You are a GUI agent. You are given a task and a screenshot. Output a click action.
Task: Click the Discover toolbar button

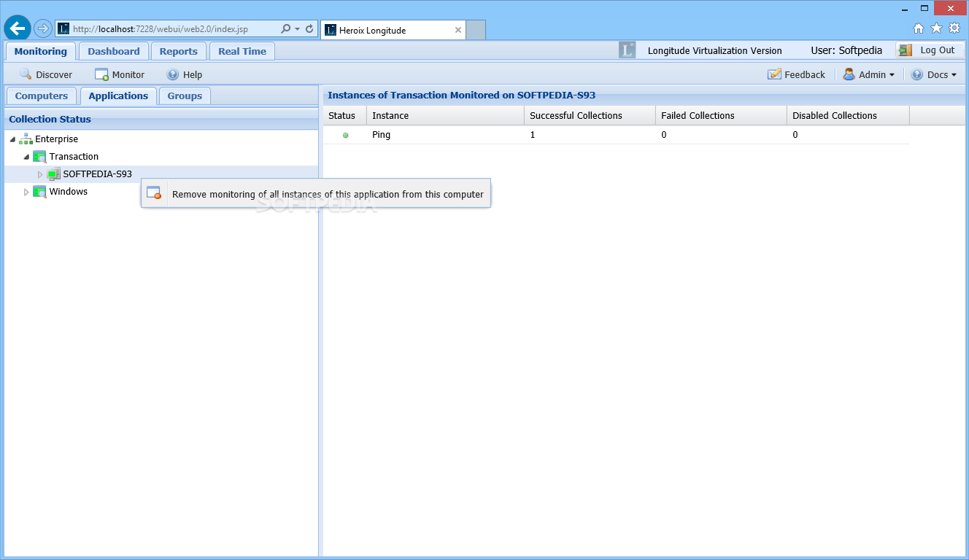tap(46, 74)
